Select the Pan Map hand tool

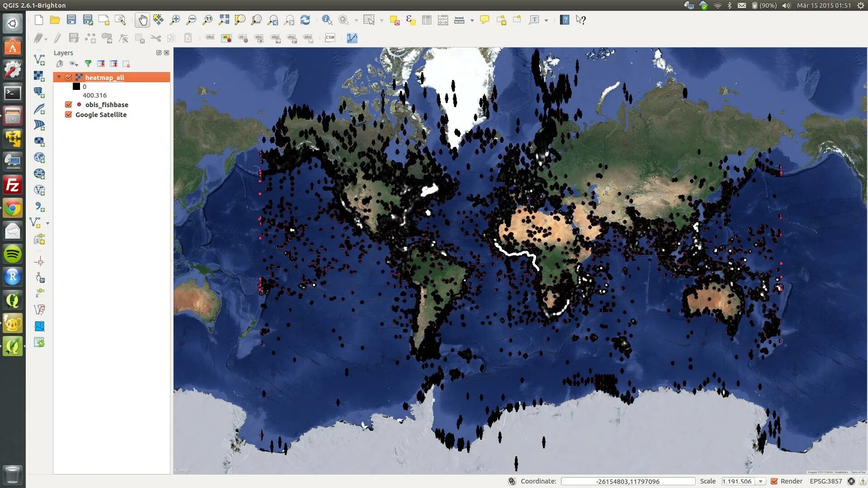pyautogui.click(x=142, y=20)
